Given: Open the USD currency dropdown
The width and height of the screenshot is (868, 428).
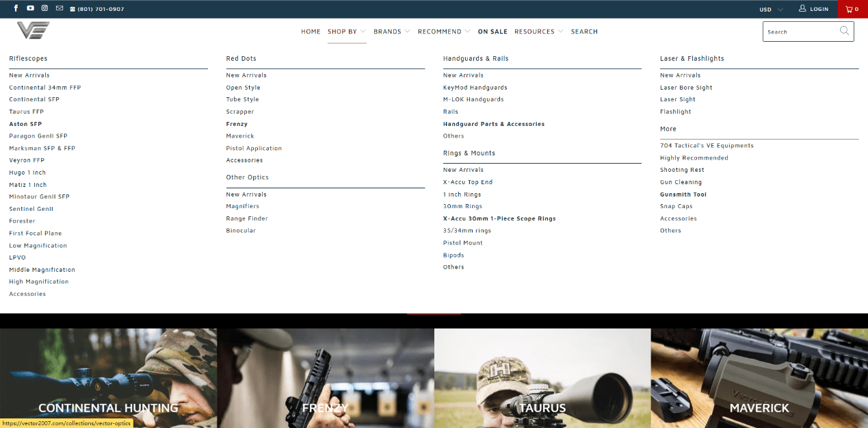Looking at the screenshot, I should (771, 10).
